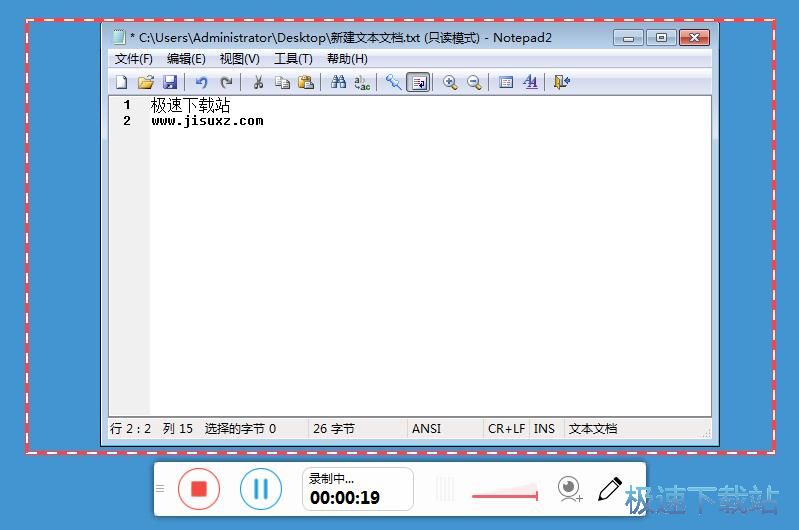Click text line 极速下载站

tap(191, 105)
